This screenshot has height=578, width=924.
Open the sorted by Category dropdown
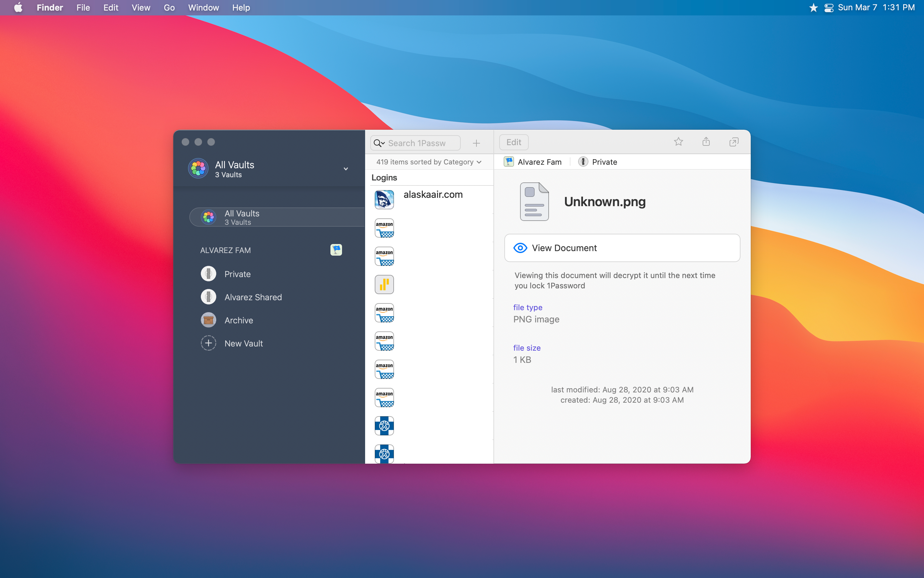point(429,162)
